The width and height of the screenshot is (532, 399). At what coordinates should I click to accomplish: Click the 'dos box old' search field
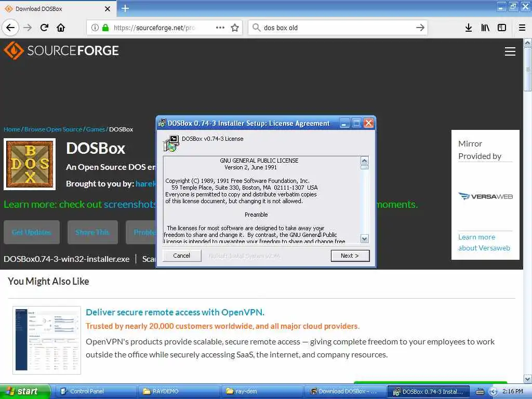click(338, 28)
